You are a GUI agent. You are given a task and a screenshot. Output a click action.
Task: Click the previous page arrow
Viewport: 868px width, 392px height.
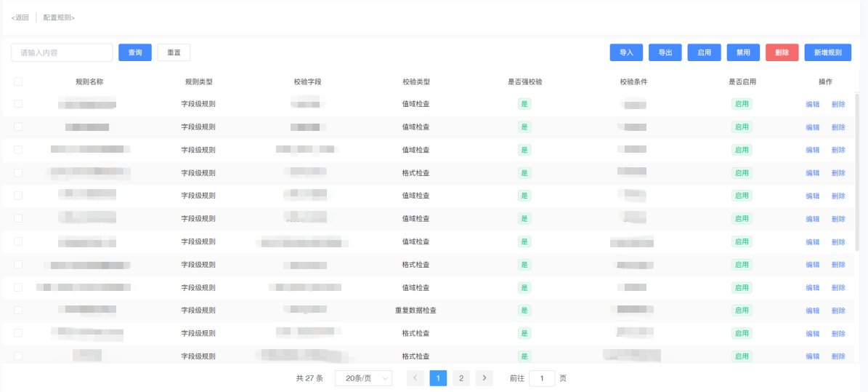415,378
